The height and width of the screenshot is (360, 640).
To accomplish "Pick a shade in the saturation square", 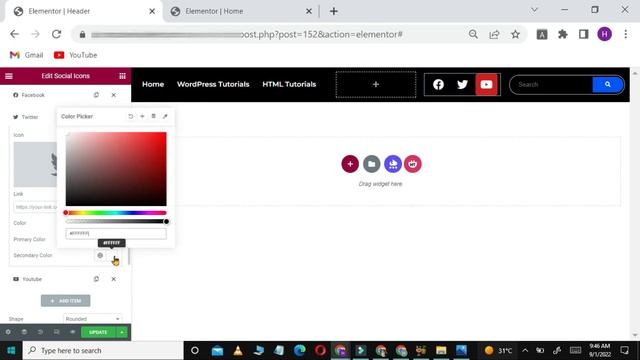I will tap(116, 169).
